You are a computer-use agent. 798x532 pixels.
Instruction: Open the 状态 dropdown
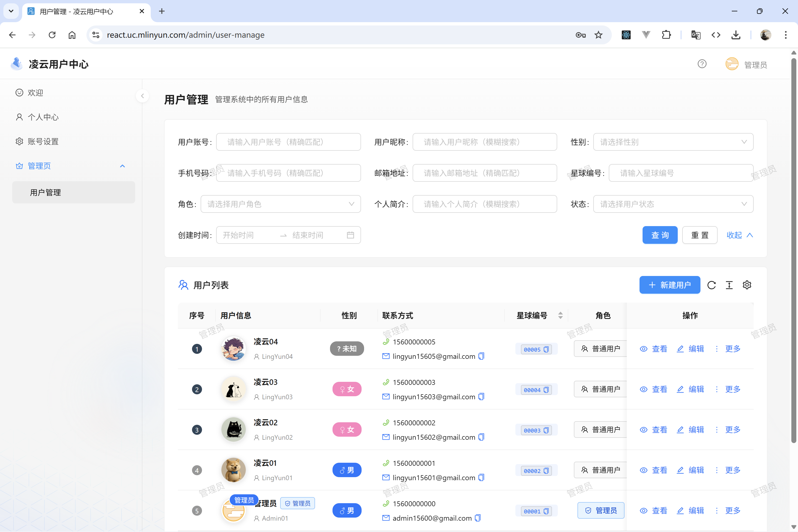673,204
